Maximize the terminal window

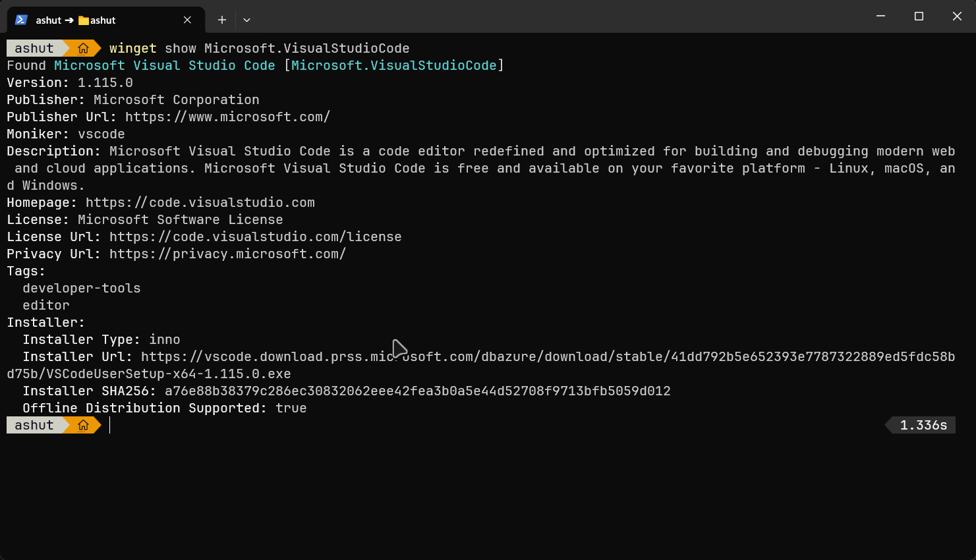coord(919,16)
